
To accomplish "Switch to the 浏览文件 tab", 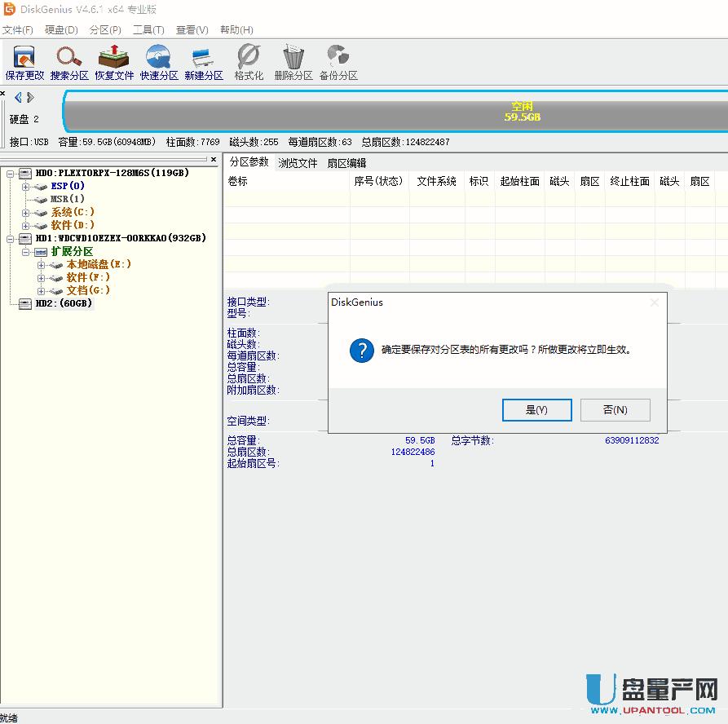I will click(x=298, y=163).
